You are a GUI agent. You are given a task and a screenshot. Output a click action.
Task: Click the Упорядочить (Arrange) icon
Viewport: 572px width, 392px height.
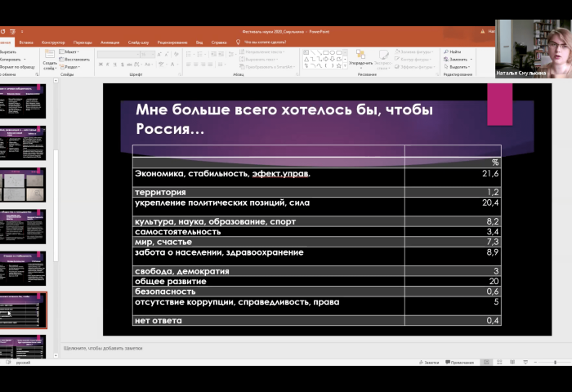[x=360, y=57]
